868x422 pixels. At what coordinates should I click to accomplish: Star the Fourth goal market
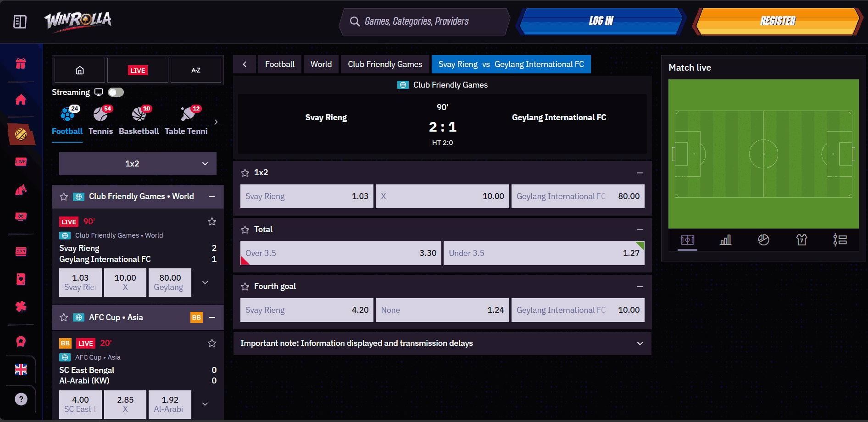245,287
